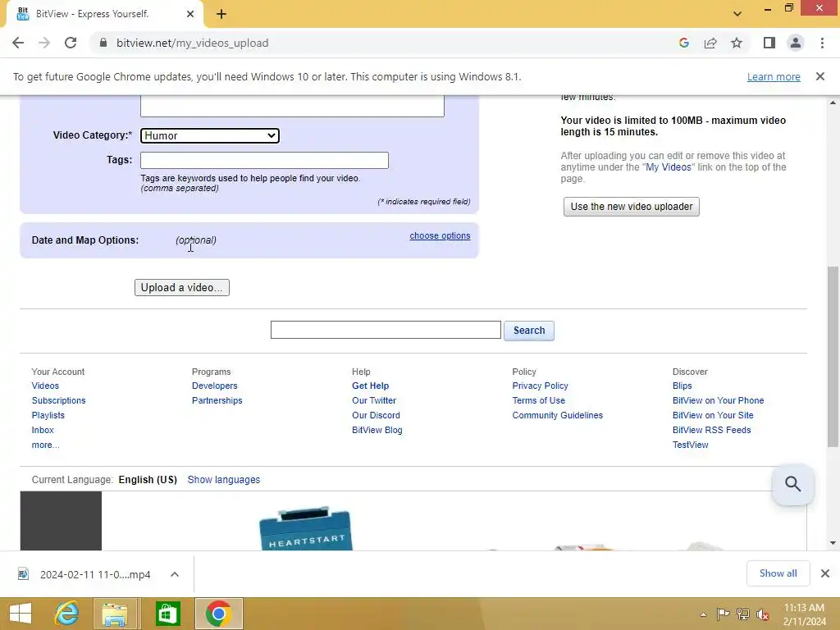The width and height of the screenshot is (840, 630).
Task: Open the Inbox link
Action: point(43,430)
